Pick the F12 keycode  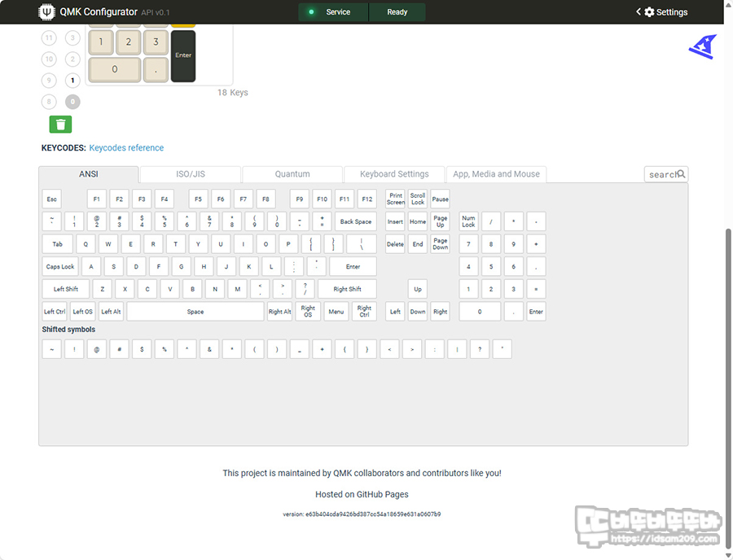[367, 199]
